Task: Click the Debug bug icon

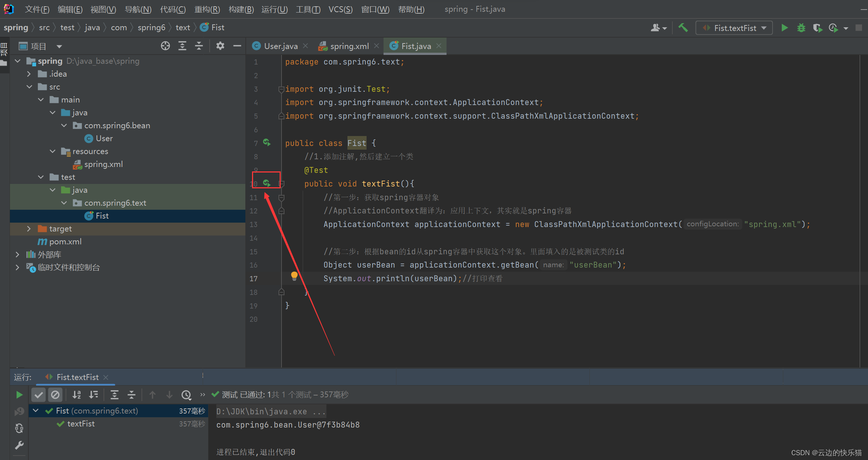Action: [x=801, y=28]
